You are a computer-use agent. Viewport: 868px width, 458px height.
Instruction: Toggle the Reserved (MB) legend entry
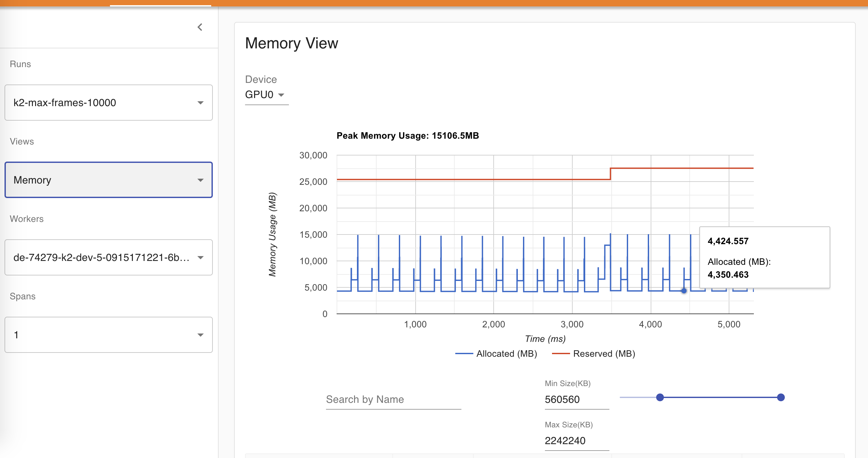[604, 353]
